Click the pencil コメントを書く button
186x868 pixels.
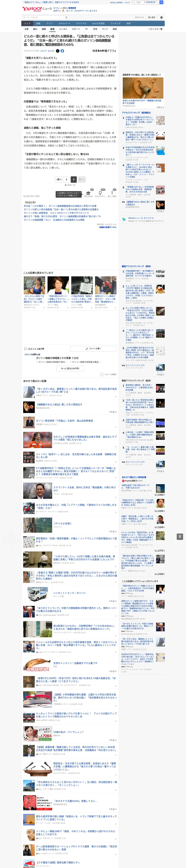93,349
